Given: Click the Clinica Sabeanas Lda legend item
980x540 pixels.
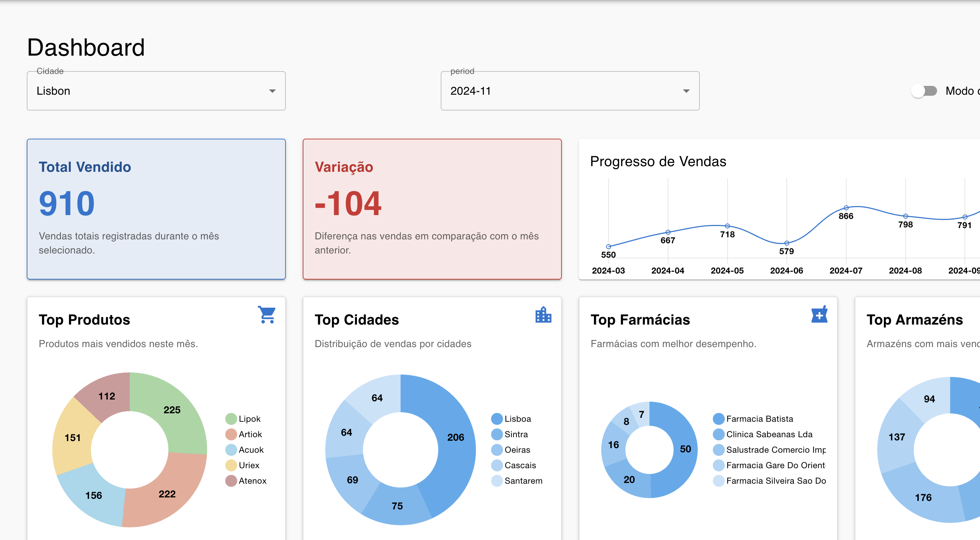Looking at the screenshot, I should point(763,435).
